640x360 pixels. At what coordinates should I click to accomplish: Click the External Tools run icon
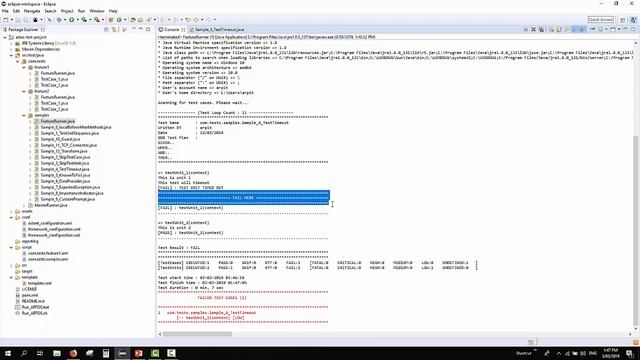97,20
